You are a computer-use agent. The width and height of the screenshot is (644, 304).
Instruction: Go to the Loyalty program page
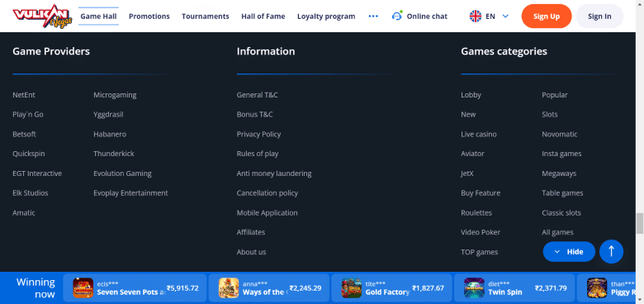click(x=326, y=17)
